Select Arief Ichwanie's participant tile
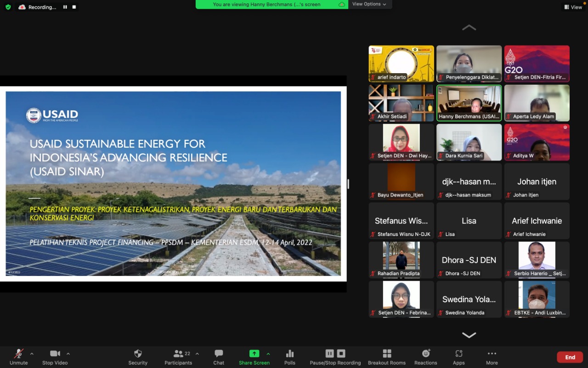 [537, 221]
